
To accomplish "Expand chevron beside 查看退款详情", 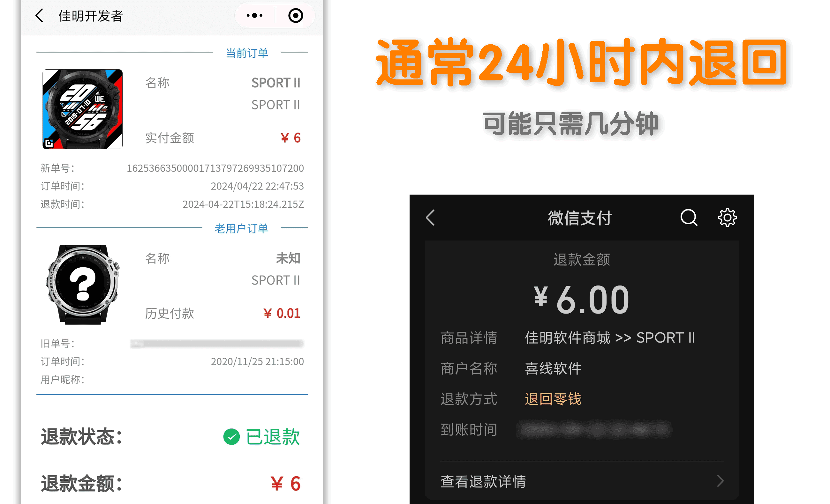I will tap(720, 481).
